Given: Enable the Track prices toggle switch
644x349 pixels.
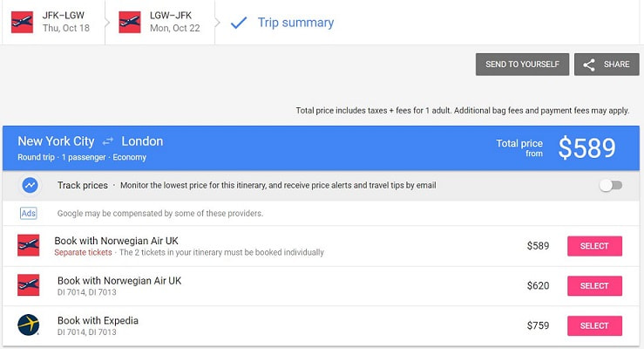Looking at the screenshot, I should [x=611, y=185].
